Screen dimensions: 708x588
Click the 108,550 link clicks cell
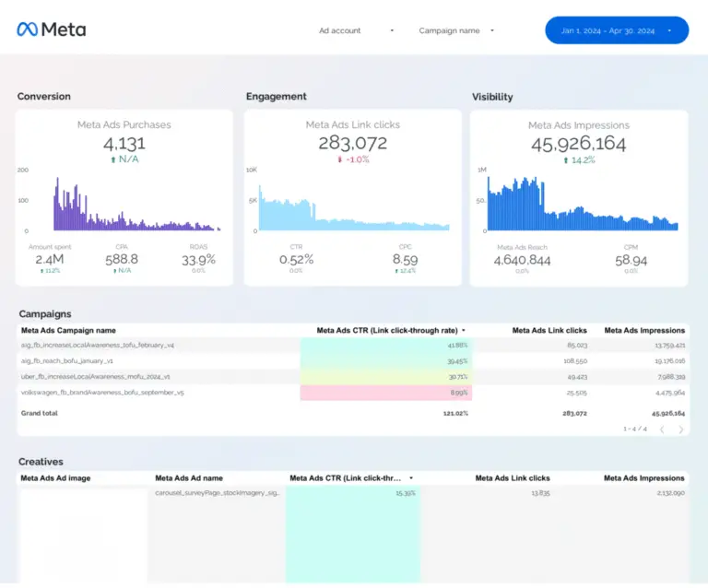click(x=575, y=361)
